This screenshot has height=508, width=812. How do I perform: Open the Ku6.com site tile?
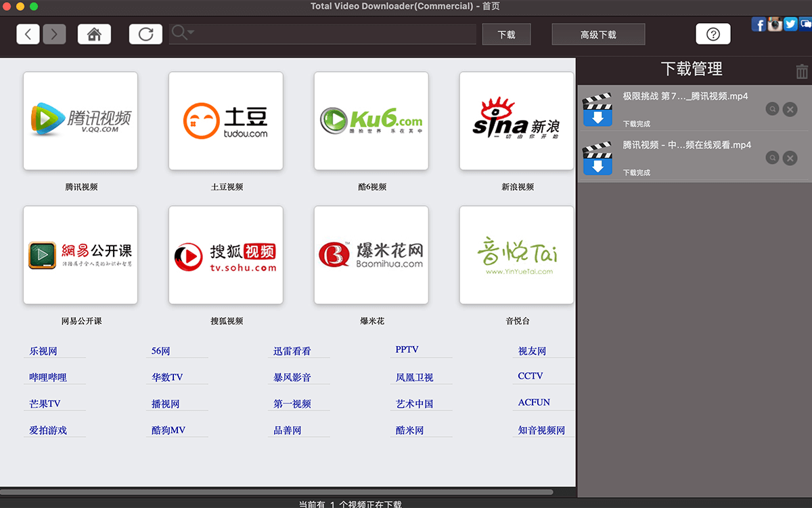point(371,121)
